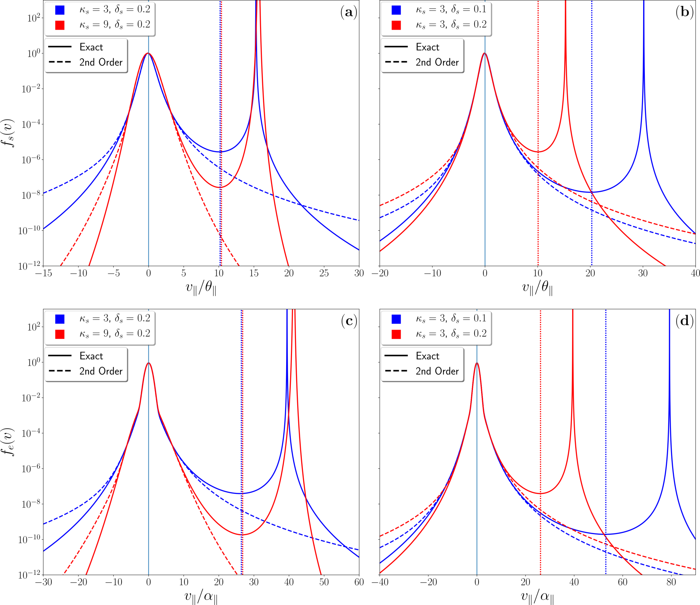This screenshot has height=605, width=700.
Task: Click the blue swatch in panel (b) legend
Action: [396, 10]
